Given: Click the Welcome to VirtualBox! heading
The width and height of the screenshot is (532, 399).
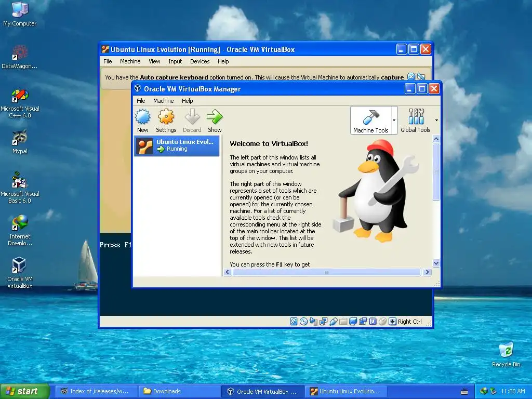Looking at the screenshot, I should 269,143.
